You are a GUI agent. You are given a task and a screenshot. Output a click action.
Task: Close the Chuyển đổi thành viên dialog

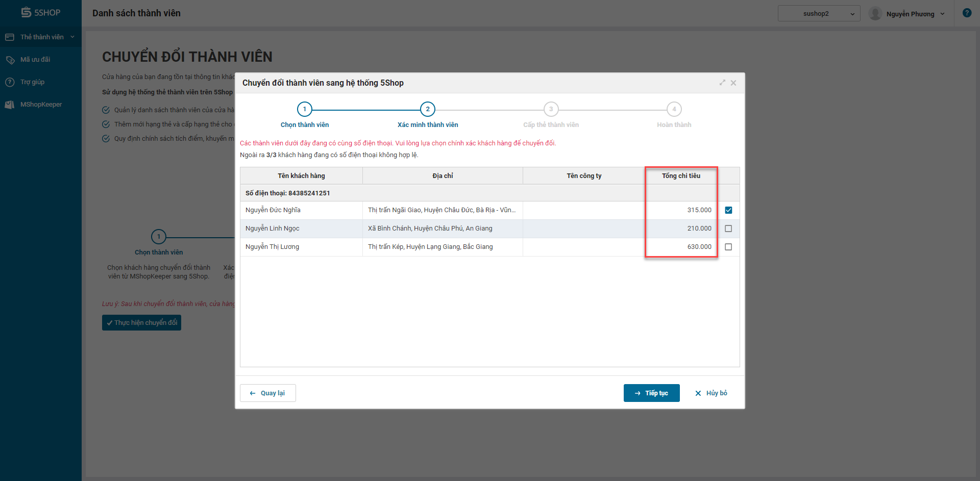point(733,83)
